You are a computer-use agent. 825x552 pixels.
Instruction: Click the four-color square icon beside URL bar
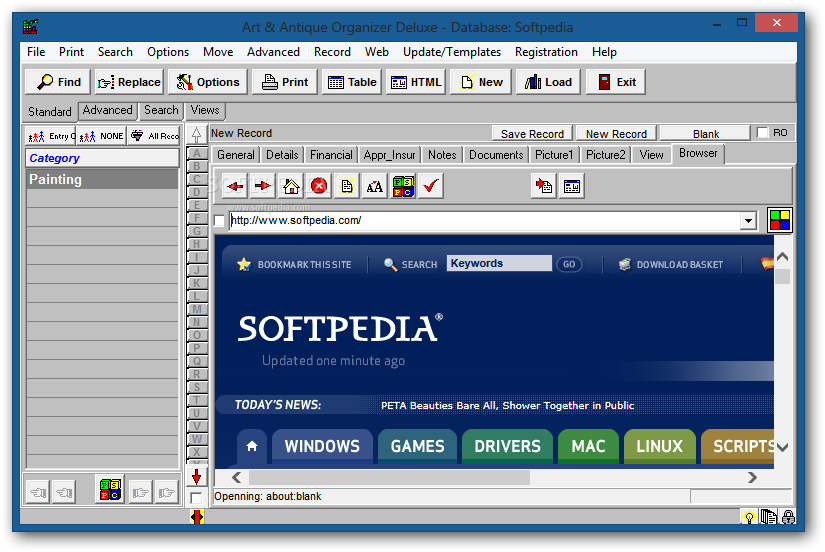[780, 220]
